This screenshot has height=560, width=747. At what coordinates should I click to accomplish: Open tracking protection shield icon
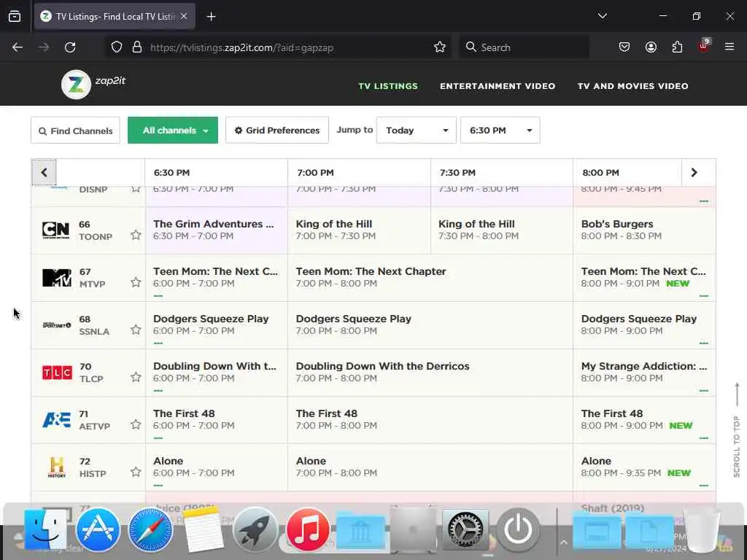[x=117, y=47]
